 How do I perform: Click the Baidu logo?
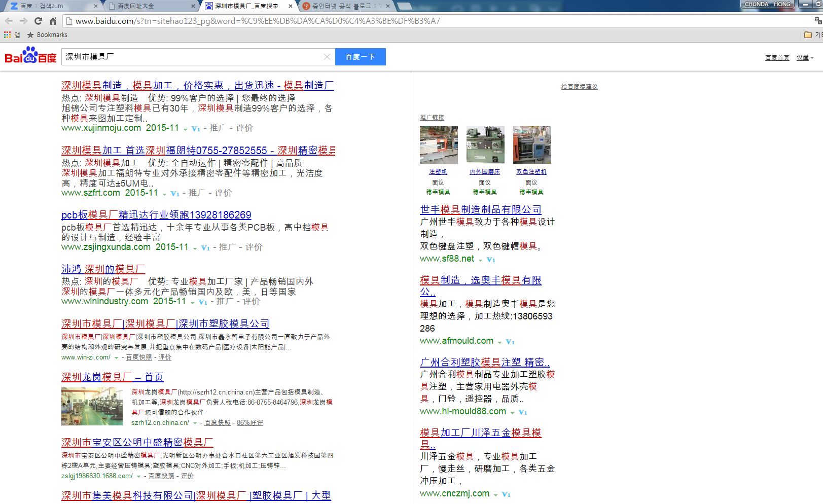tap(30, 57)
